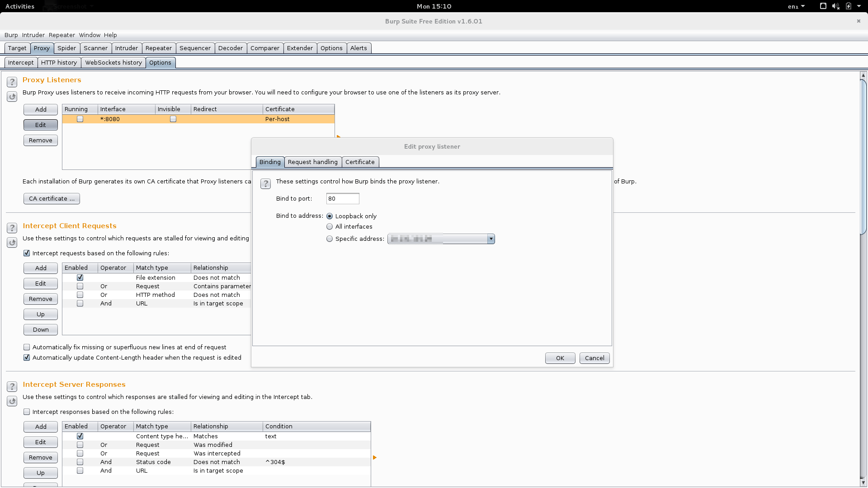The width and height of the screenshot is (868, 488).
Task: Open the Intruder menu in the menu bar
Action: point(33,35)
